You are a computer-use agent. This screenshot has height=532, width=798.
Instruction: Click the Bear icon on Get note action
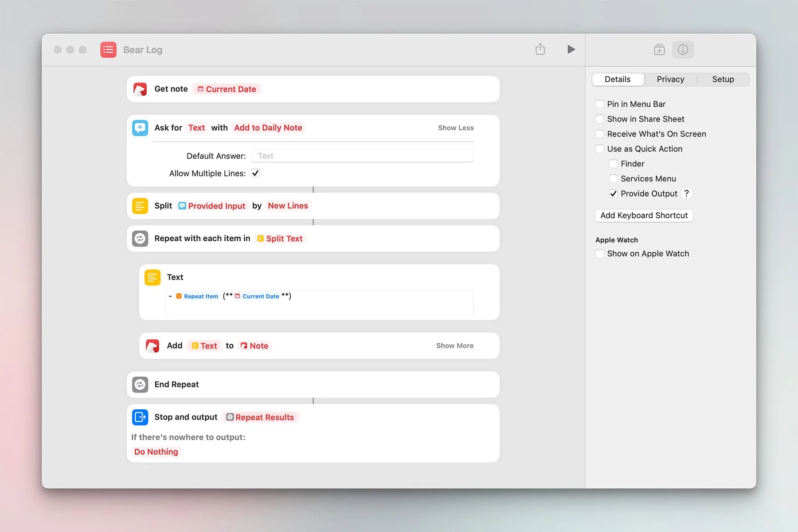pyautogui.click(x=140, y=89)
